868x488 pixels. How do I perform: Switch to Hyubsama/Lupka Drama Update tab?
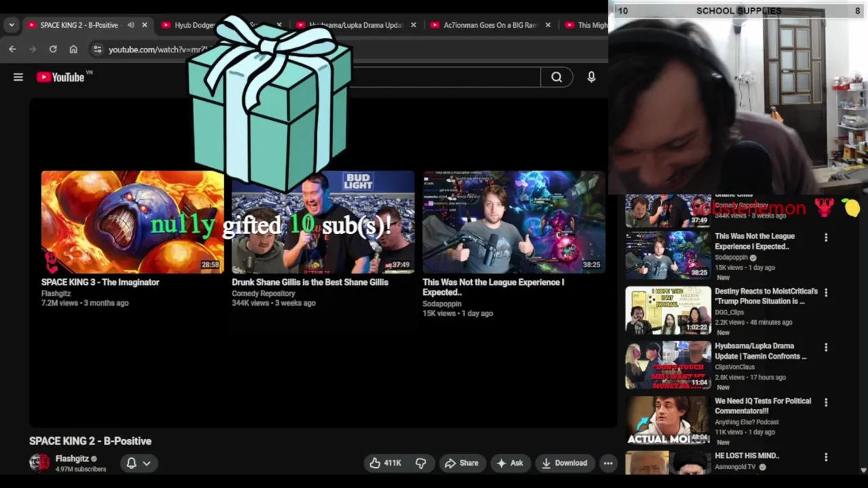coord(356,25)
